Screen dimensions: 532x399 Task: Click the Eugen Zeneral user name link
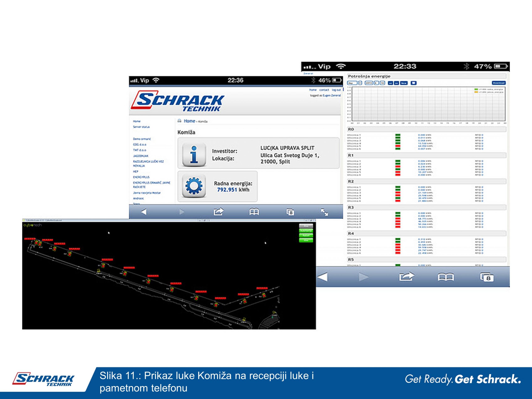click(332, 95)
